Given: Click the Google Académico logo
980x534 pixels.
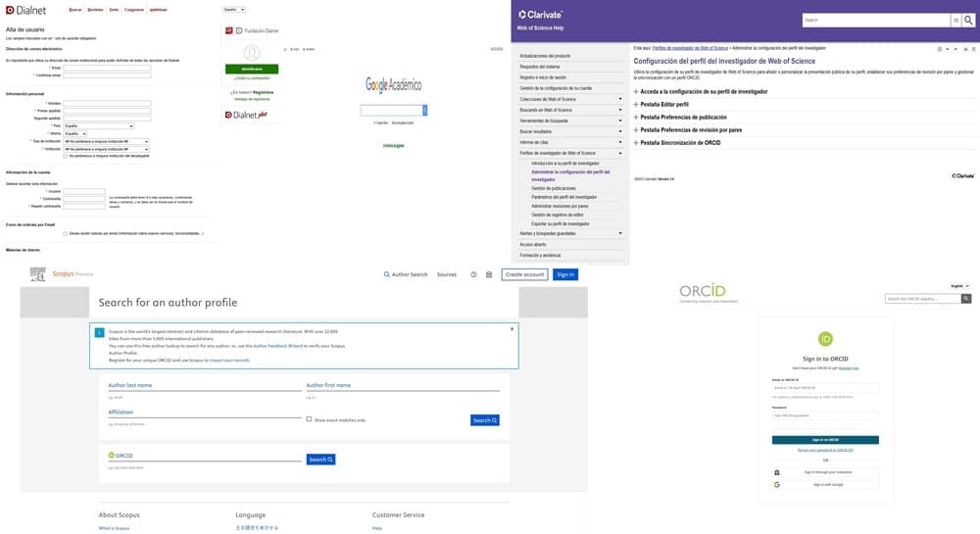Looking at the screenshot, I should coord(394,84).
